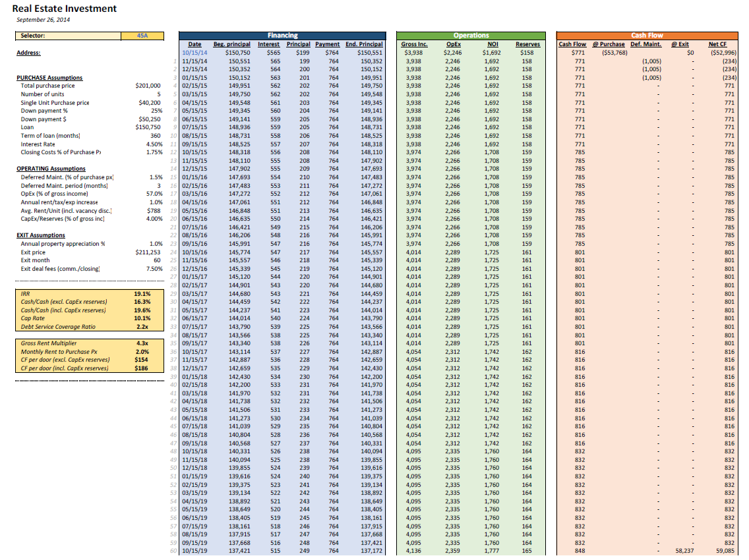Click the OPERATING Assumptions heading
Screen dimensions: 749x560
point(51,169)
